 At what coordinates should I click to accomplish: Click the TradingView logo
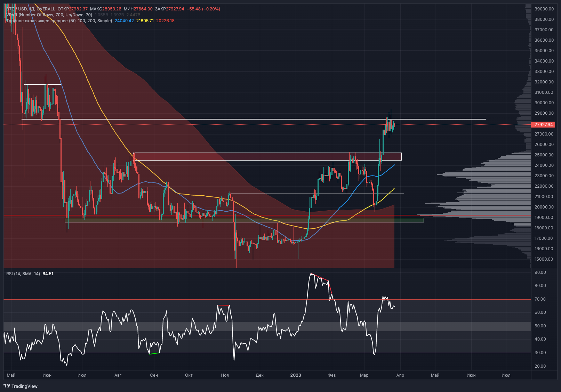coord(8,386)
